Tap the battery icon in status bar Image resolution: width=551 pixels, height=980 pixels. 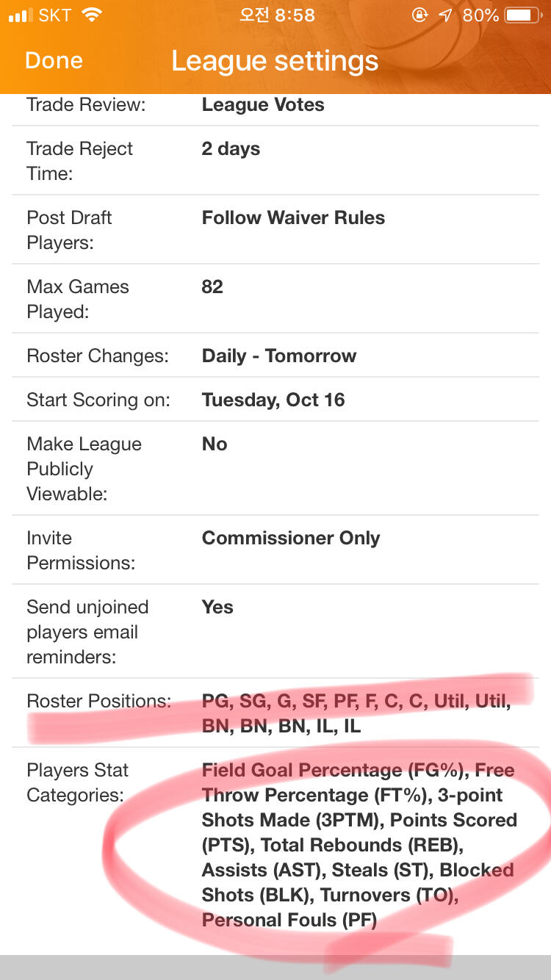click(x=524, y=15)
